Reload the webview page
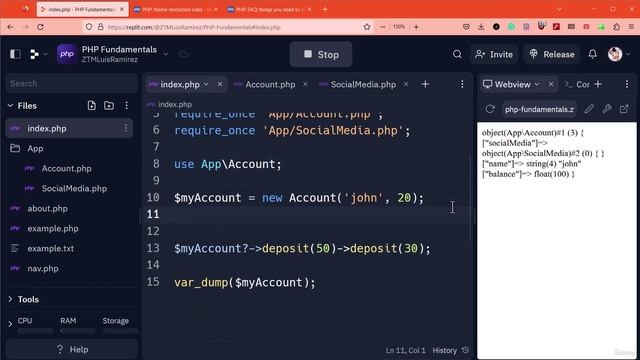Viewport: 640px width, 360px height. coord(490,109)
